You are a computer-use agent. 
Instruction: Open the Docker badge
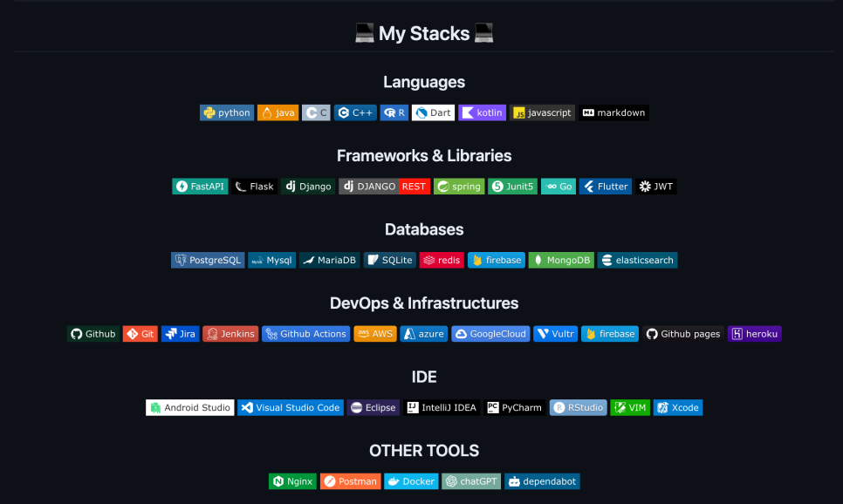(411, 481)
